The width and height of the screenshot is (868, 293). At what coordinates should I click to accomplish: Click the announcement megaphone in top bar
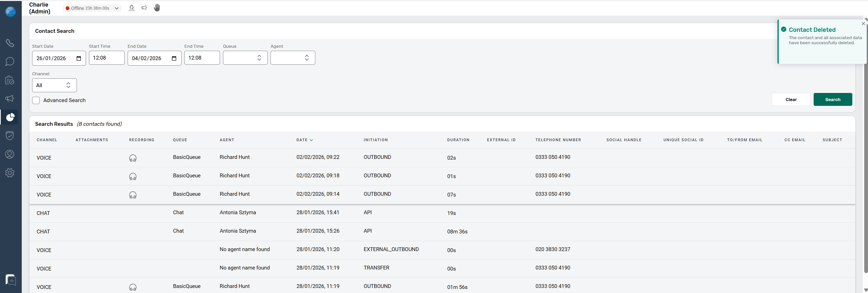coord(144,8)
